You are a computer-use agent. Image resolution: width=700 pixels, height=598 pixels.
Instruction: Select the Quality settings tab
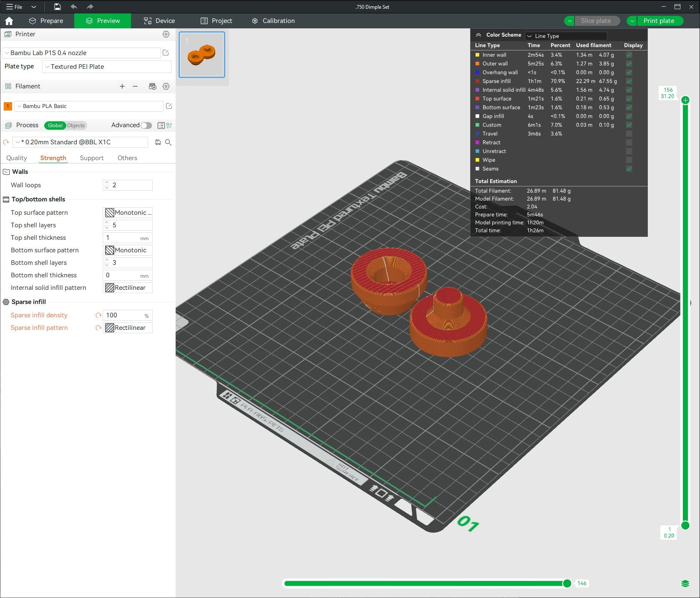(x=17, y=158)
